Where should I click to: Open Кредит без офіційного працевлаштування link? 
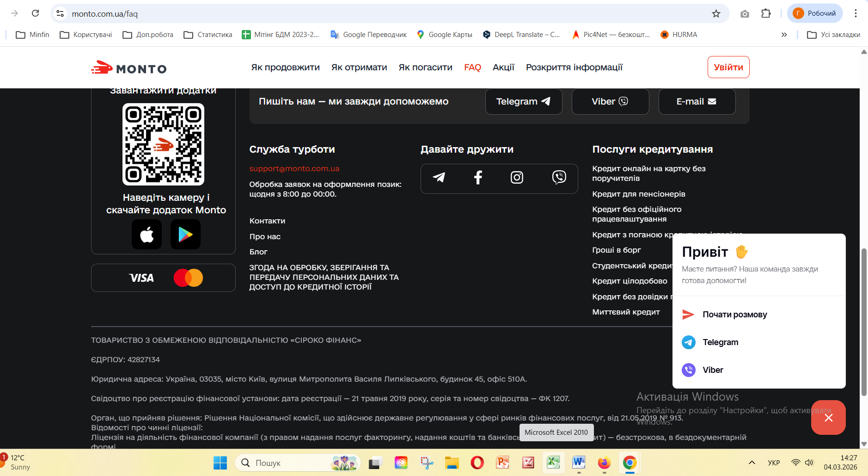click(637, 214)
